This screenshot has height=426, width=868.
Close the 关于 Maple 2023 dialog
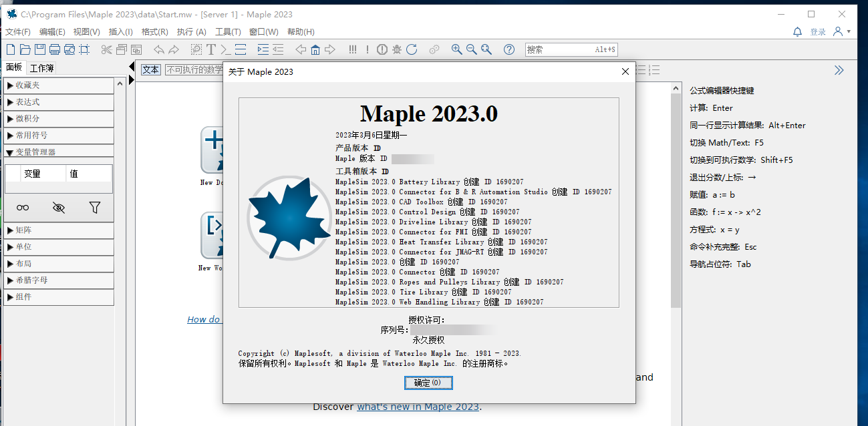[x=625, y=71]
